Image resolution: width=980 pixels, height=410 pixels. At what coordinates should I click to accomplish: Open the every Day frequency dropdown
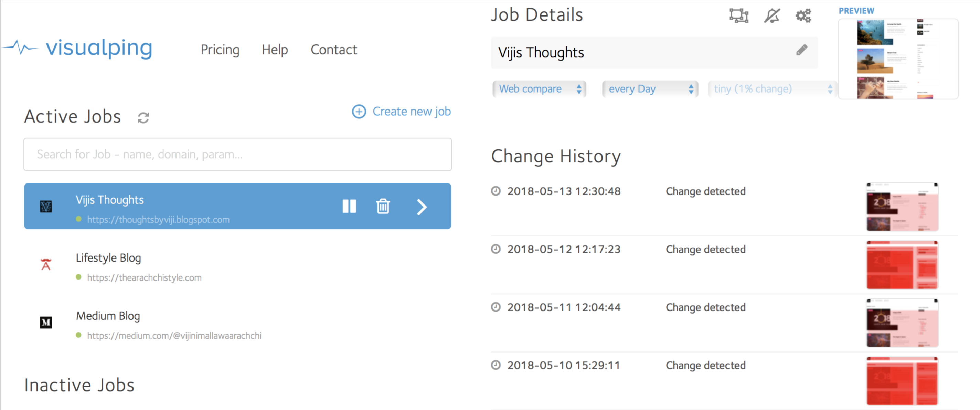tap(650, 89)
